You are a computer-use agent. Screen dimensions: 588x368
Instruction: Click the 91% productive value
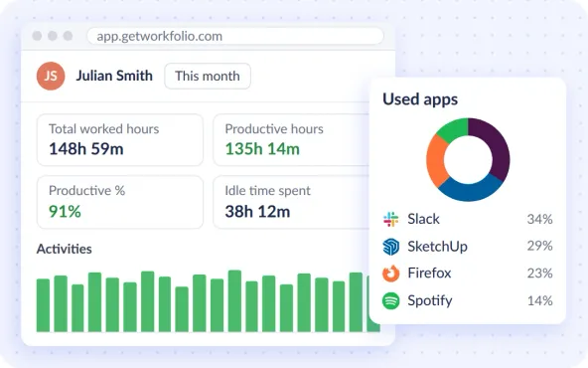[65, 212]
